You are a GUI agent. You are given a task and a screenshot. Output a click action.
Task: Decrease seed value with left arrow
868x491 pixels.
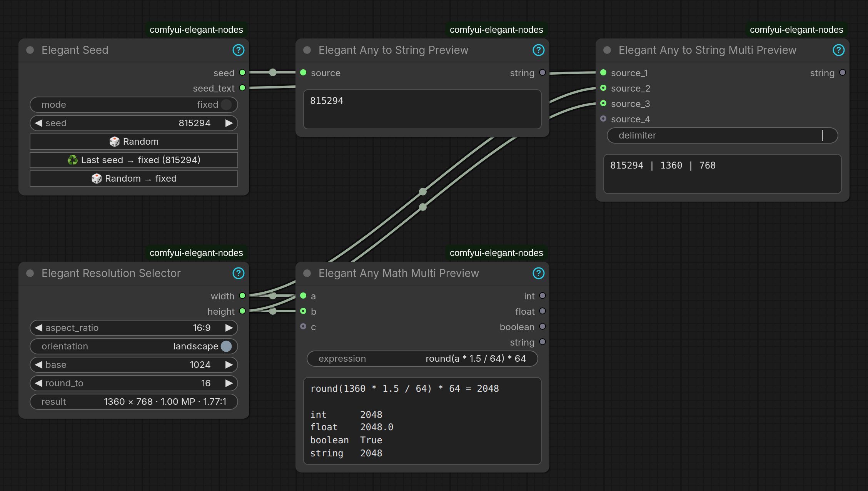[x=38, y=123]
